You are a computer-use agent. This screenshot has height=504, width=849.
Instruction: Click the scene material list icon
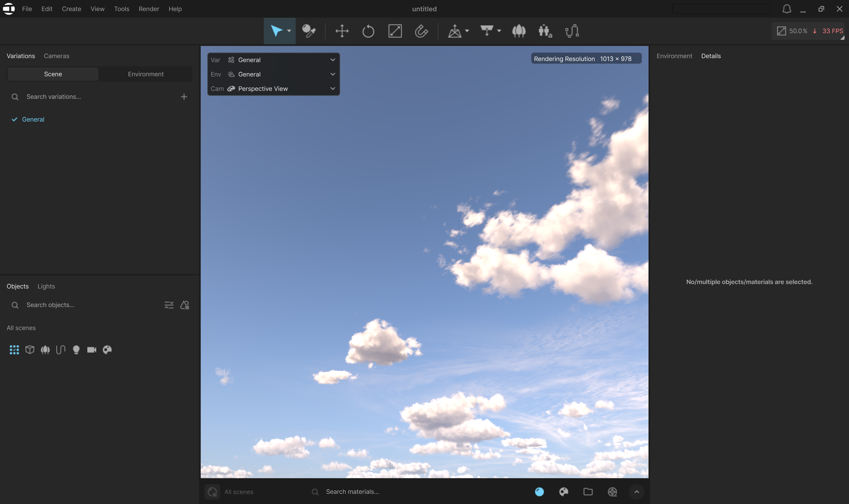[212, 492]
